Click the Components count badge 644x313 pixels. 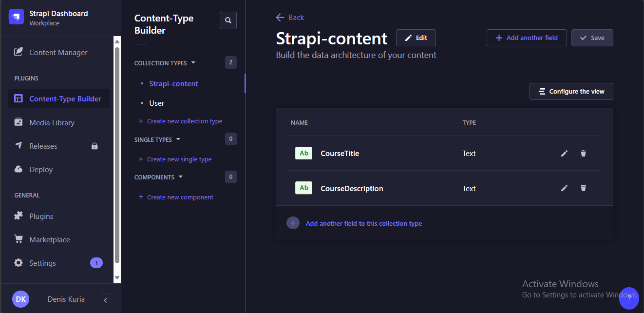(231, 177)
